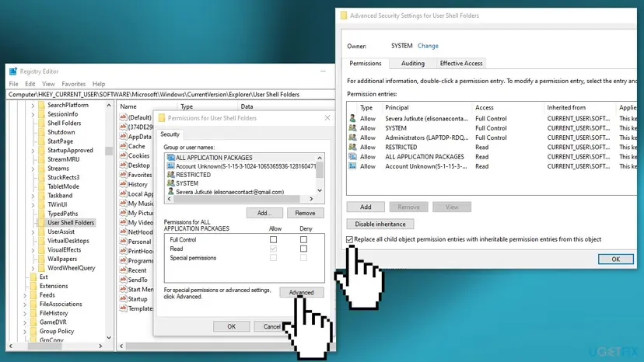
Task: Click the Wallpapers folder icon
Action: (x=41, y=259)
